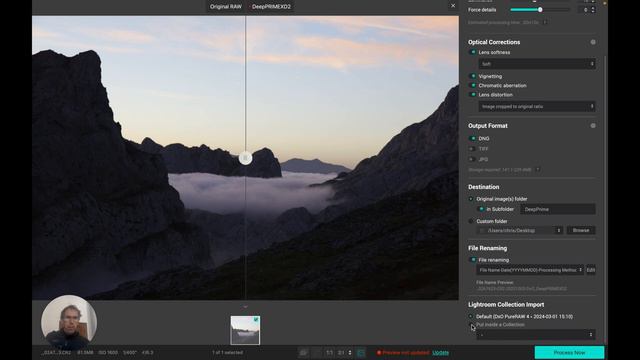Viewport: 640px width, 360px height.
Task: Select the Original RAW label
Action: coord(225,7)
